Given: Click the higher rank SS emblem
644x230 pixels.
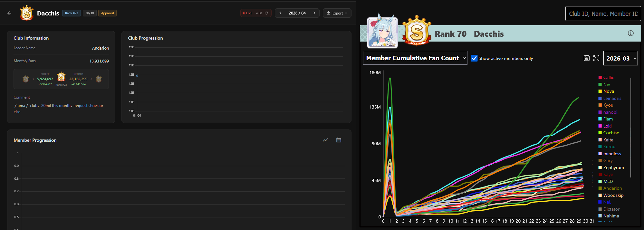Looking at the screenshot, I should click(x=99, y=79).
